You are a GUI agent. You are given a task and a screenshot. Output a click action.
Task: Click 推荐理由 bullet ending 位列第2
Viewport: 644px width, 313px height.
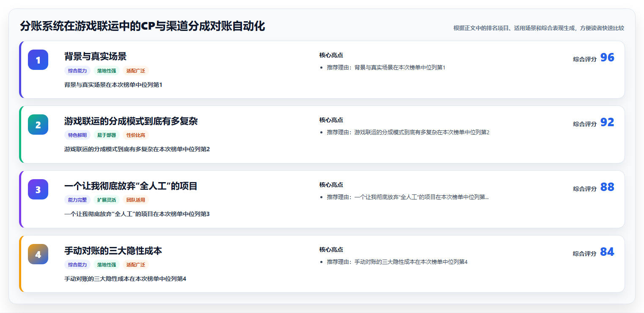[x=408, y=132]
